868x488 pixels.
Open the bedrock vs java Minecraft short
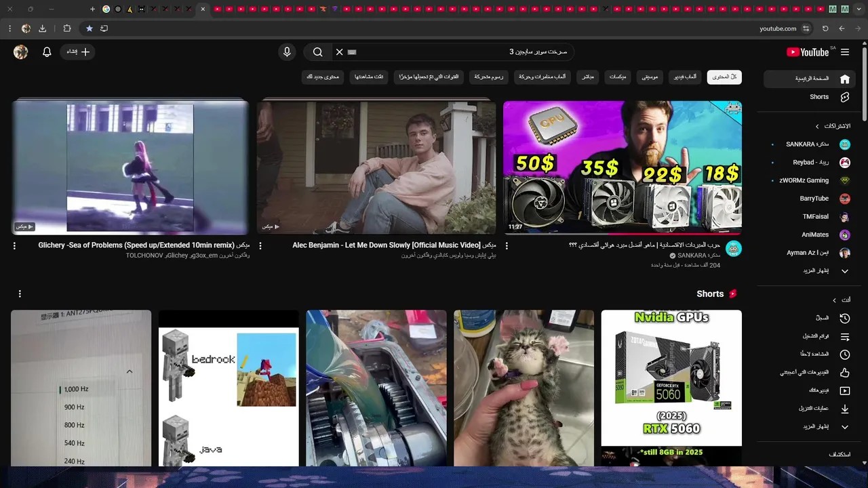pos(229,388)
